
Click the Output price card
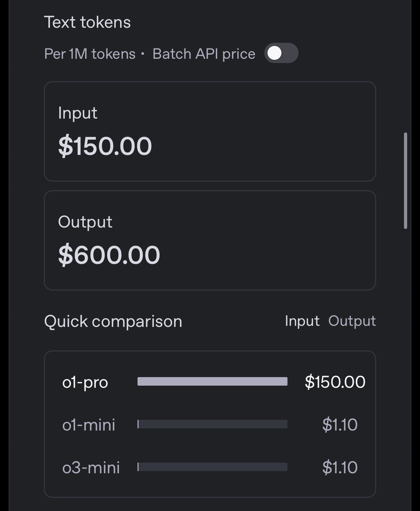click(210, 240)
